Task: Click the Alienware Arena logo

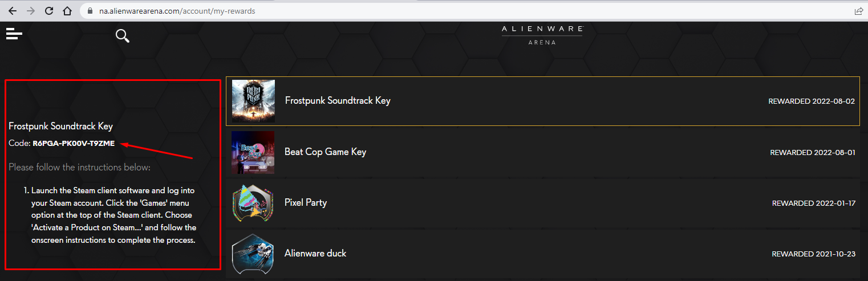Action: (542, 35)
